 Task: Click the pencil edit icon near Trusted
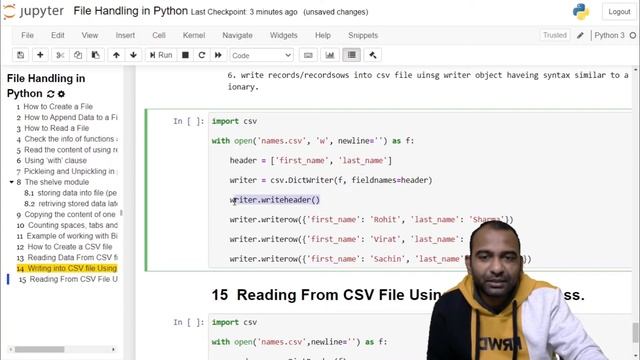[x=580, y=36]
